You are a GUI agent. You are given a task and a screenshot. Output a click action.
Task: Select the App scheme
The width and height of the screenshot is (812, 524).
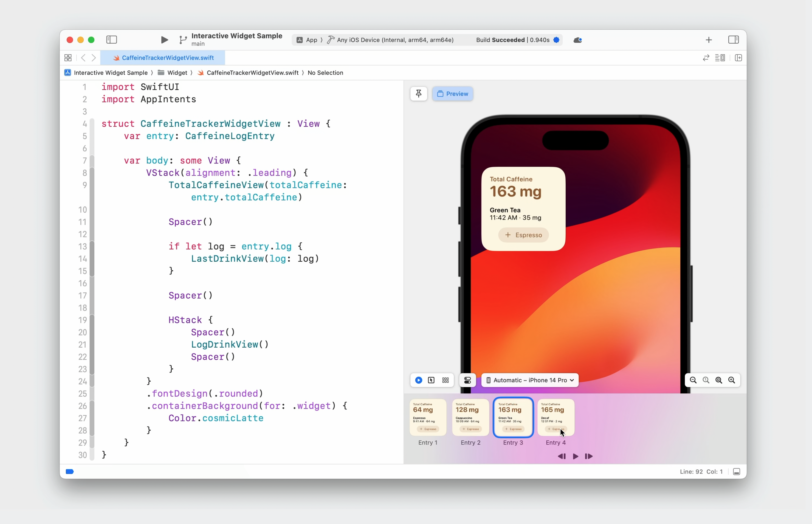tap(307, 40)
